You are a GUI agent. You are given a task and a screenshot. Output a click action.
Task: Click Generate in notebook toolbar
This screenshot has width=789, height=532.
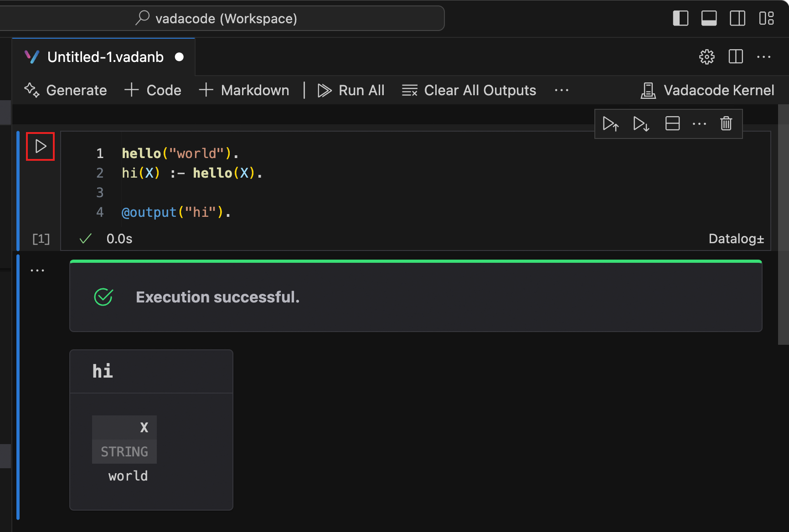tap(65, 90)
